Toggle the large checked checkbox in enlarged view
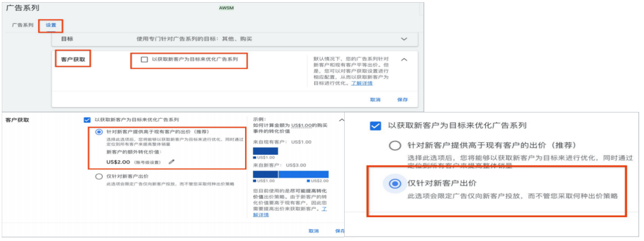Screen dimensions: 644x241 coord(375,126)
